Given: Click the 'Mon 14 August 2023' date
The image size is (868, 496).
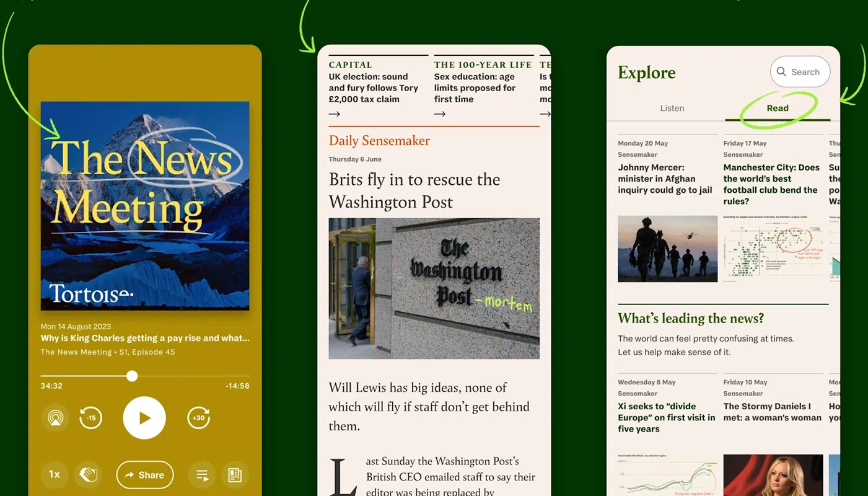Looking at the screenshot, I should pos(76,326).
